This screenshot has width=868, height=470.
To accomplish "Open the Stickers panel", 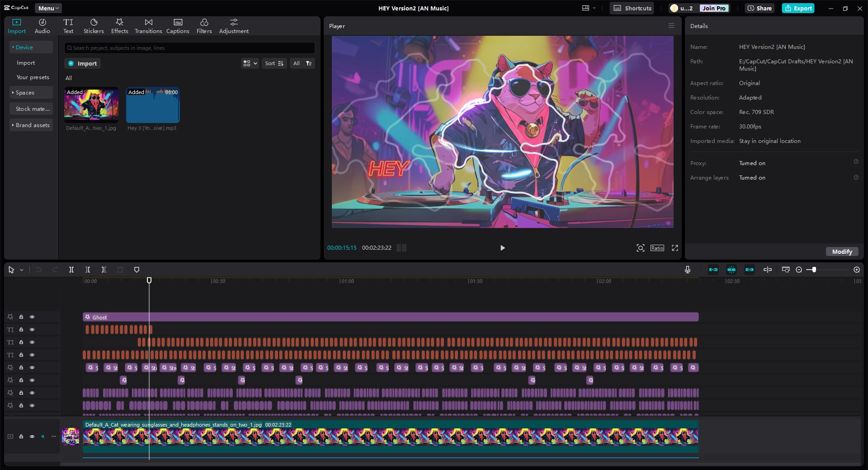I will coord(94,26).
